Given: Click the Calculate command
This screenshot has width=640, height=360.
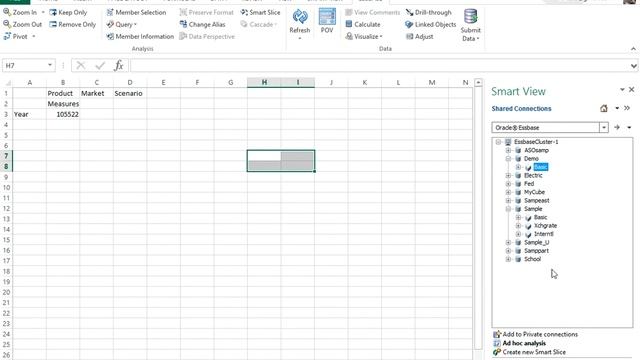Looking at the screenshot, I should click(x=363, y=24).
